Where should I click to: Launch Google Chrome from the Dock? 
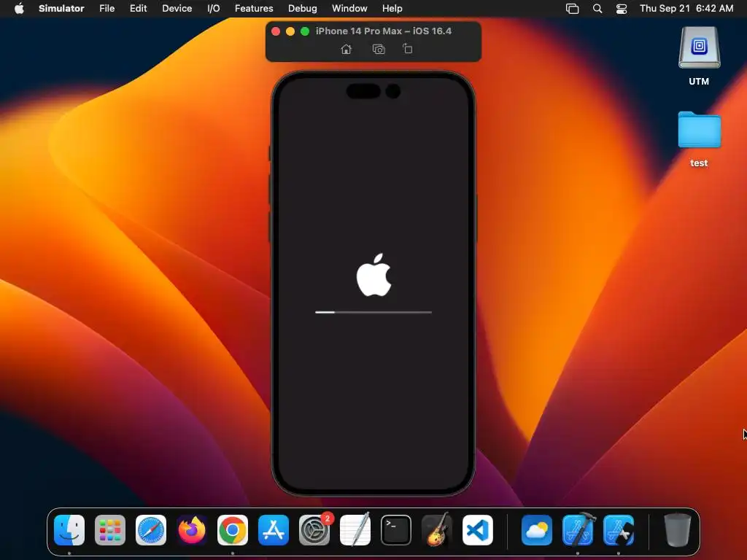pyautogui.click(x=233, y=530)
